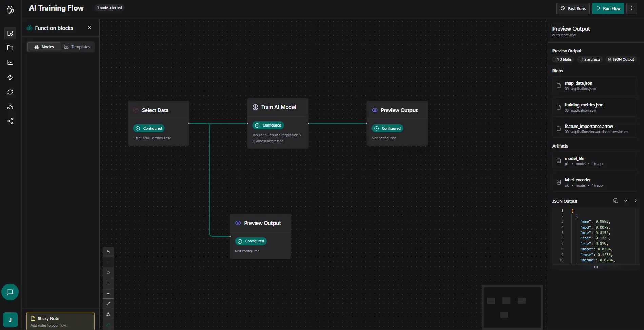Open the folder icon in left sidebar
644x330 pixels.
[x=10, y=48]
